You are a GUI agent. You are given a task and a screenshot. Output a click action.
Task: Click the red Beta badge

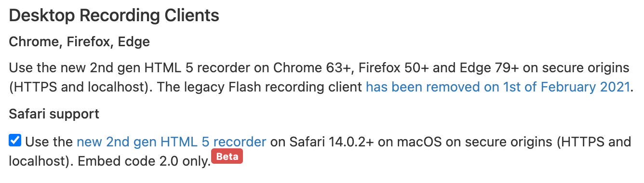[x=227, y=157]
